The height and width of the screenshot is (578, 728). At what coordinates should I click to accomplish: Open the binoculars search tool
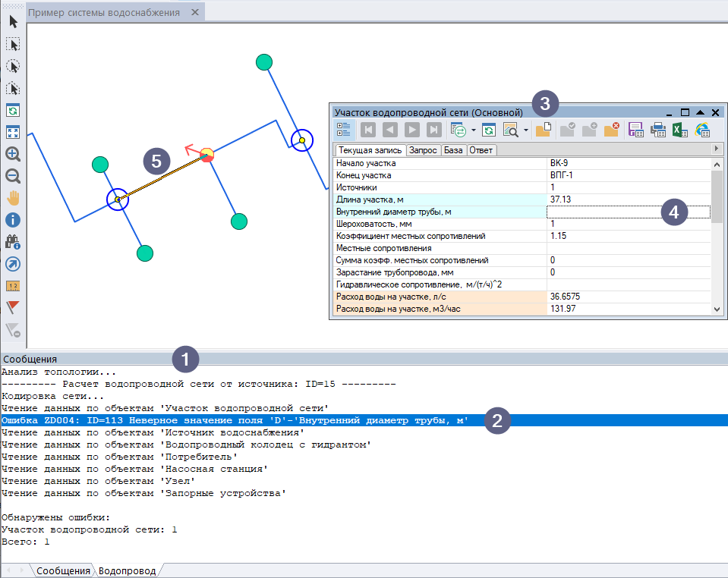point(13,242)
